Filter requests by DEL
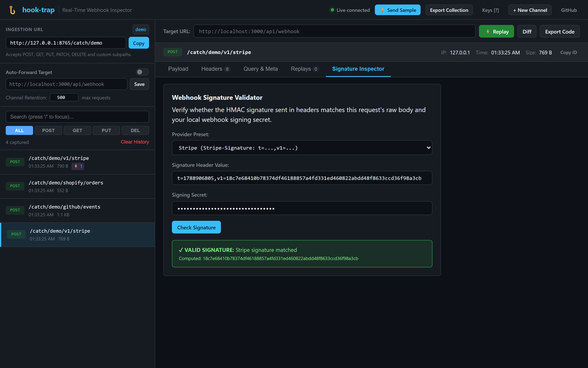 pos(135,130)
